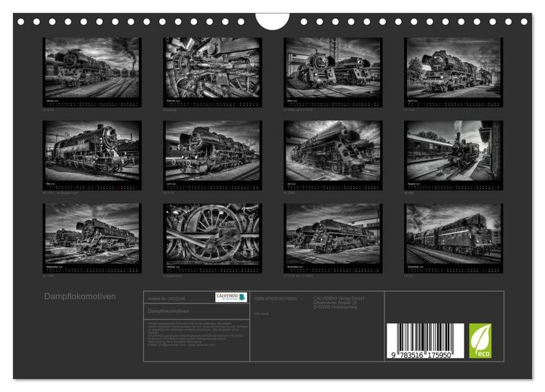The height and width of the screenshot is (392, 545).
Task: Open the October driving-wheel close-up thumbnail
Action: tap(213, 238)
